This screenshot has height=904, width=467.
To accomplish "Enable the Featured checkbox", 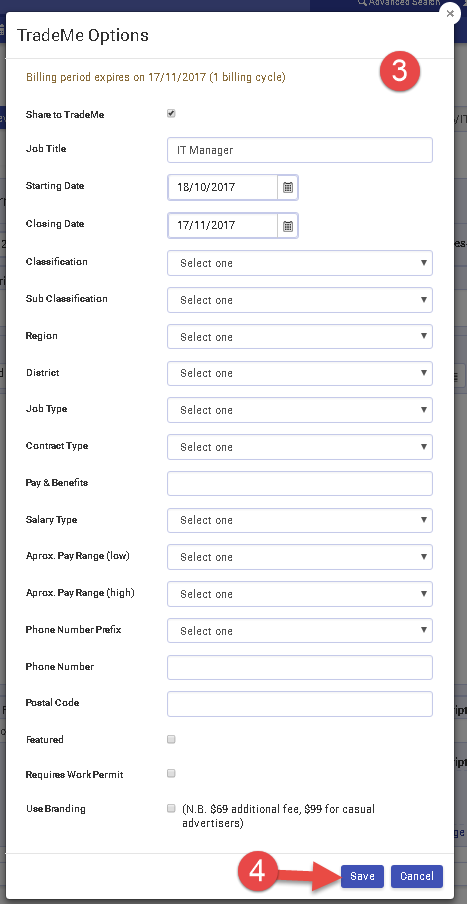I will pyautogui.click(x=171, y=739).
